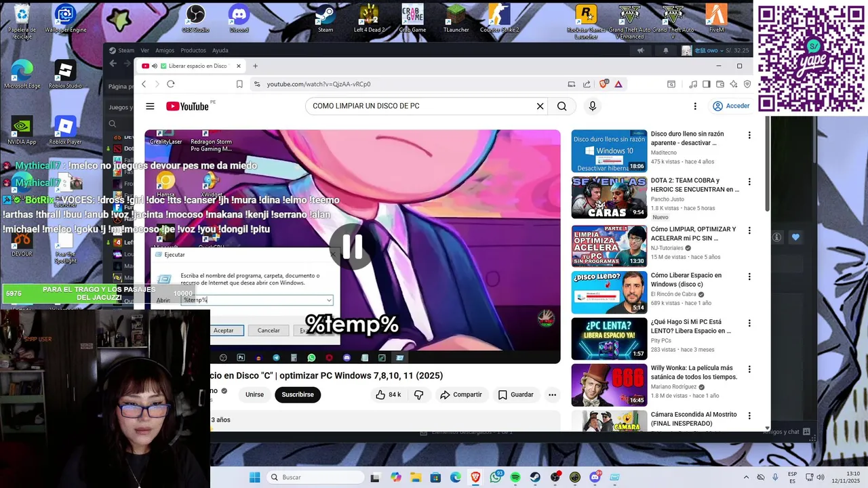The height and width of the screenshot is (488, 868).
Task: Open Steam notifications bell
Action: pyautogui.click(x=665, y=50)
